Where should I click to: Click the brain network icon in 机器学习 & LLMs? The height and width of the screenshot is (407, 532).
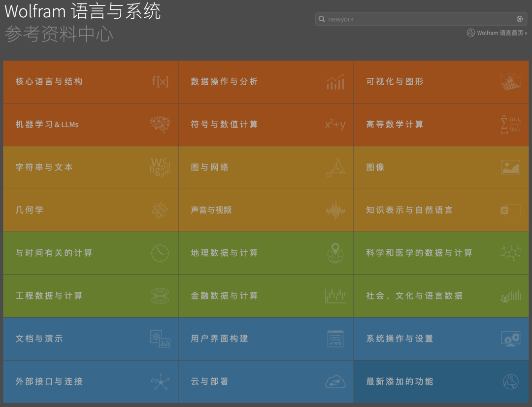tap(160, 124)
